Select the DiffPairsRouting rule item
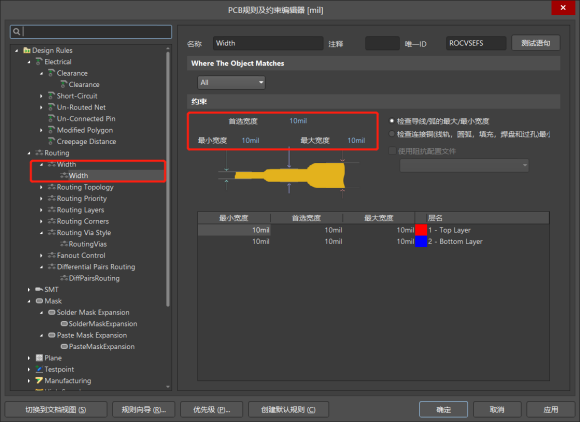The height and width of the screenshot is (423, 580). point(94,278)
